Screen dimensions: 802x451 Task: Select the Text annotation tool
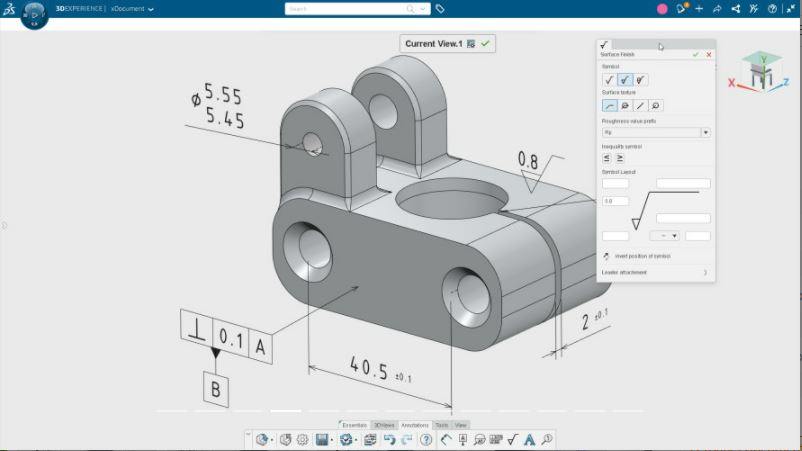tap(529, 439)
